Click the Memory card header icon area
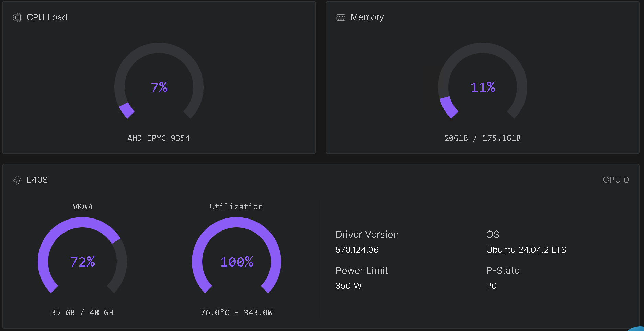 tap(340, 17)
